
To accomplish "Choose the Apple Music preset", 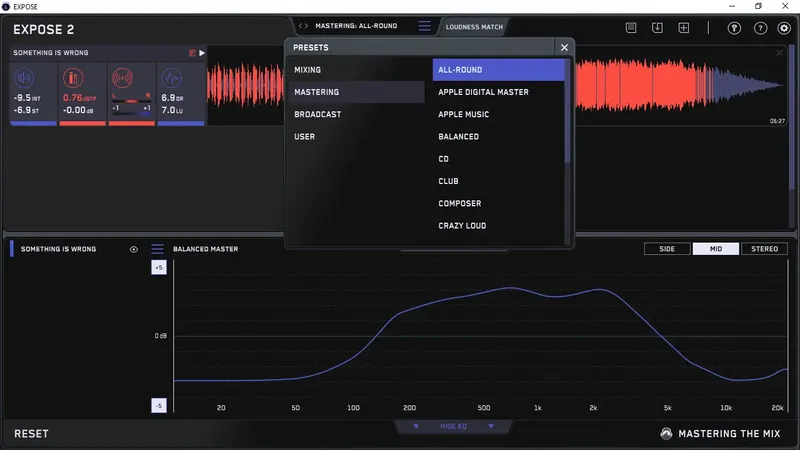I will 498,114.
